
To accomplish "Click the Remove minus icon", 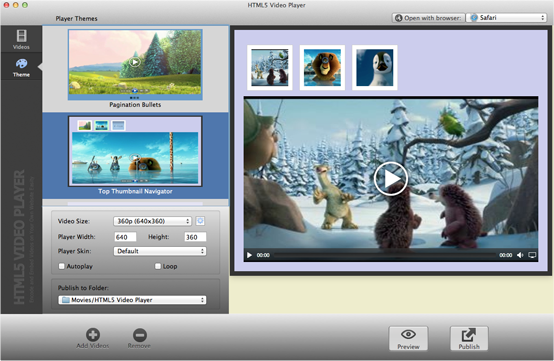I will point(140,335).
